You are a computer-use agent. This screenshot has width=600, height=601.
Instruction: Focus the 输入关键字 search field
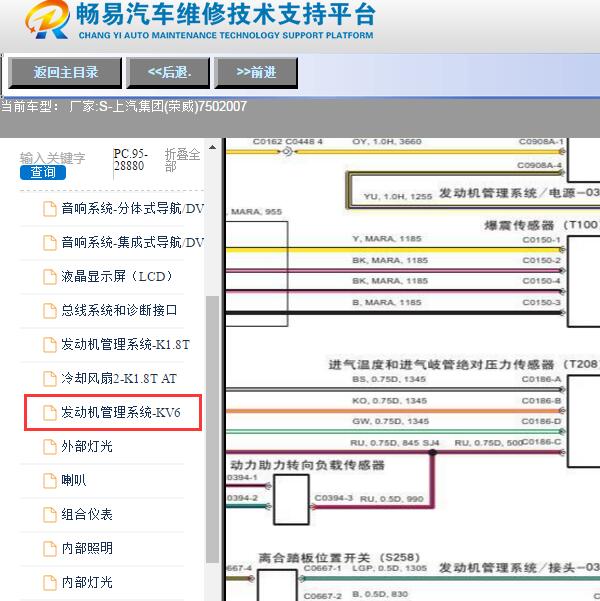click(x=53, y=158)
